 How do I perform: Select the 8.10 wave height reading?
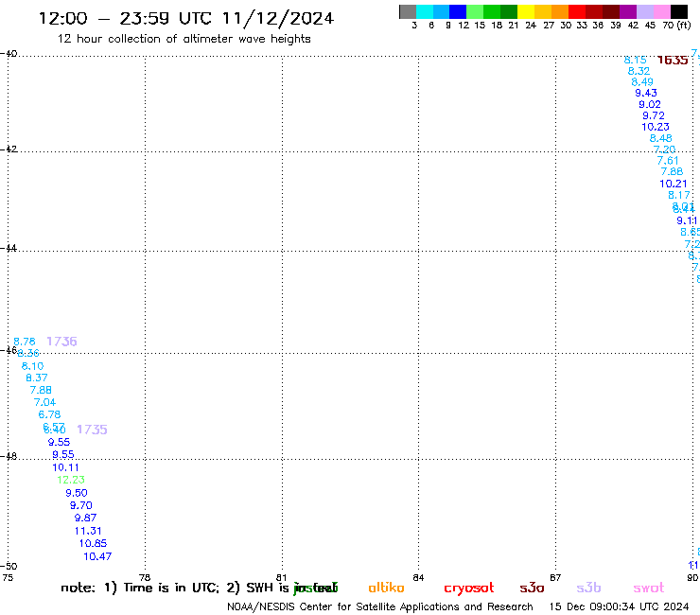[x=32, y=366]
